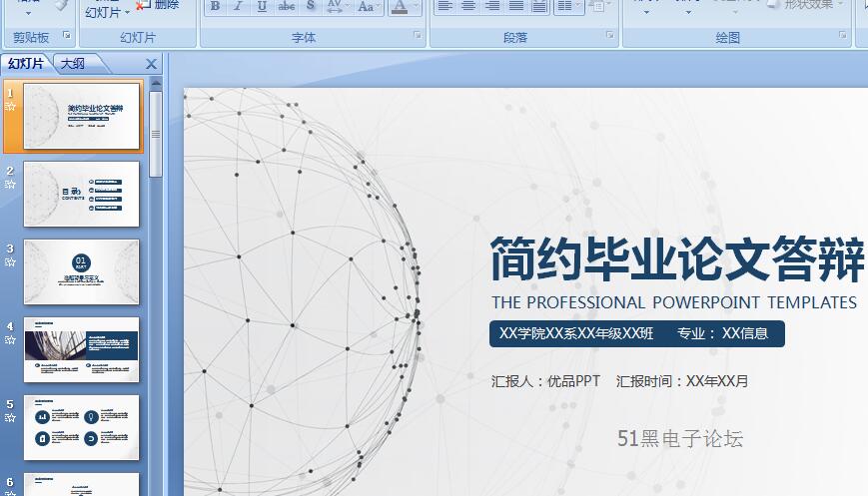
Task: Click the title 简约毕业论文答辩 on slide
Action: point(676,258)
